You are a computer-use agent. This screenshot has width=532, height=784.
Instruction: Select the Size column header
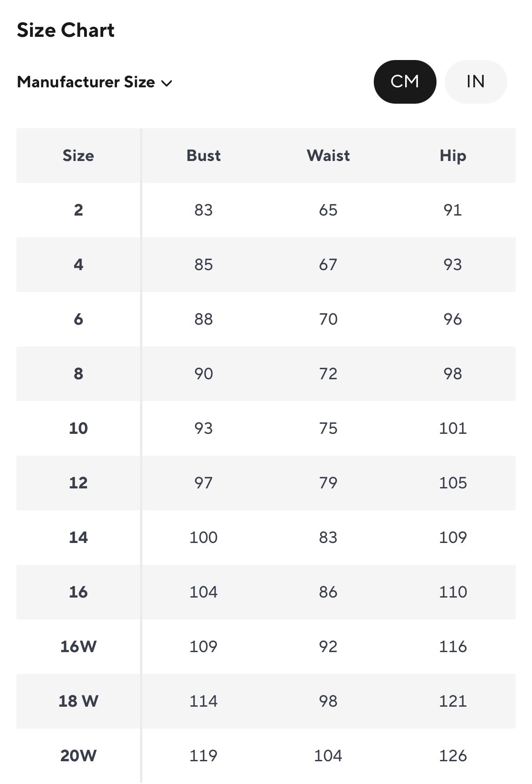pos(78,156)
